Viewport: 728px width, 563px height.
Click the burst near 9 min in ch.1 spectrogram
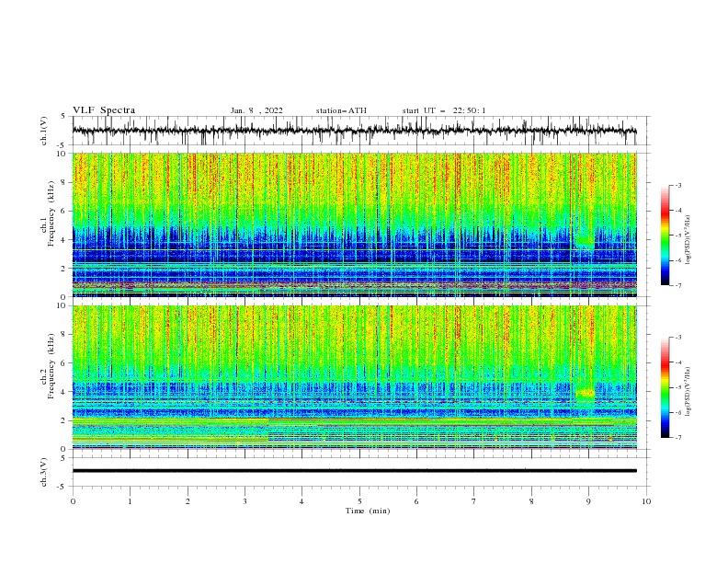click(x=584, y=241)
